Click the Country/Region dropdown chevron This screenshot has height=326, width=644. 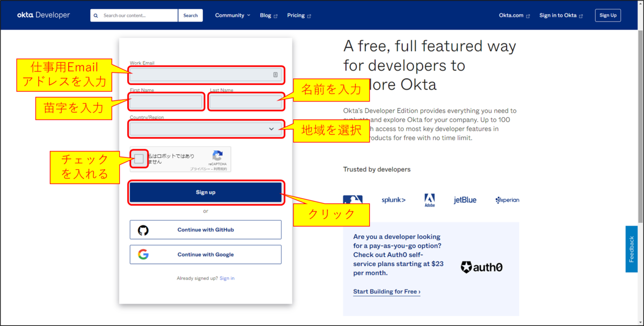(272, 129)
